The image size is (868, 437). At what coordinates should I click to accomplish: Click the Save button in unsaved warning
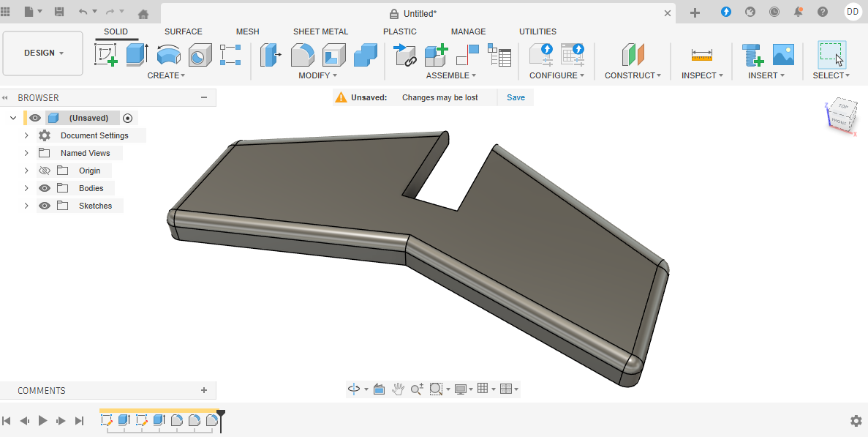516,97
